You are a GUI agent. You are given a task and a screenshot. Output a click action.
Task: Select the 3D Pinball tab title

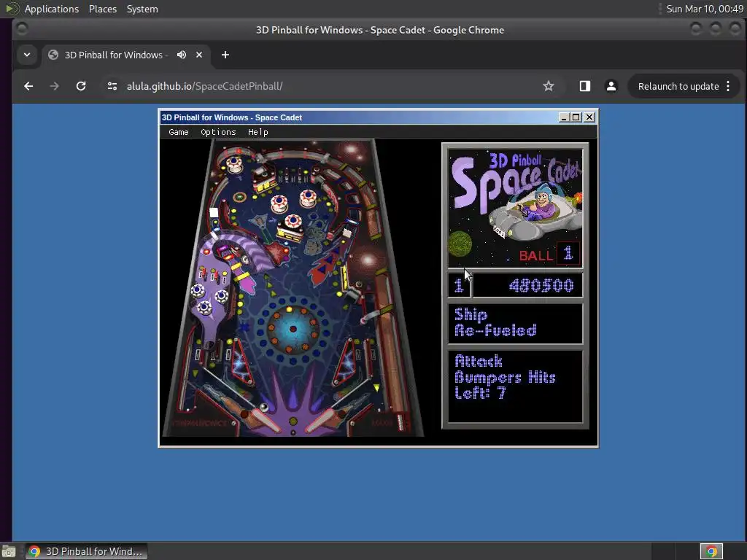point(114,55)
